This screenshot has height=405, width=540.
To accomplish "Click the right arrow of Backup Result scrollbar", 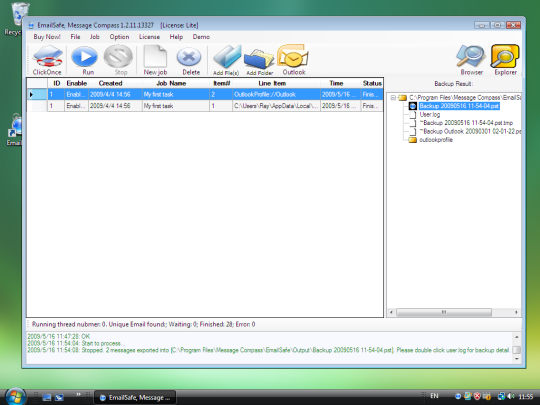I will [x=517, y=312].
